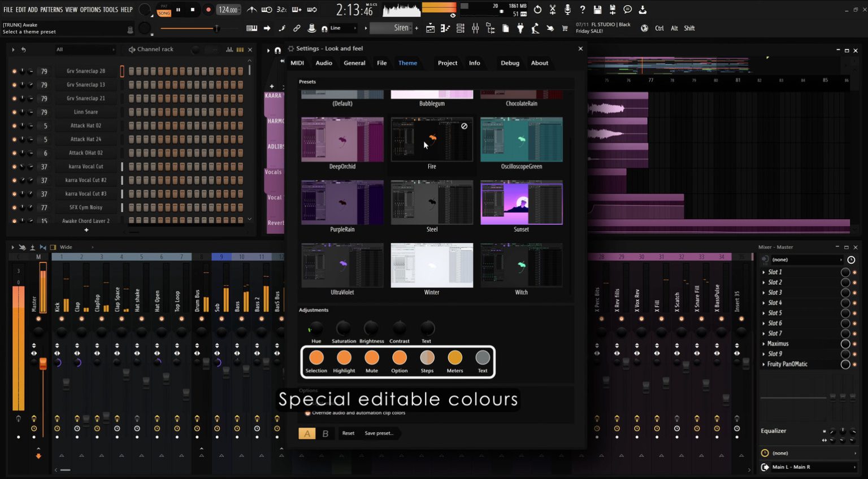Viewport: 868px width, 479px height.
Task: Click the Save preset button
Action: 379,433
